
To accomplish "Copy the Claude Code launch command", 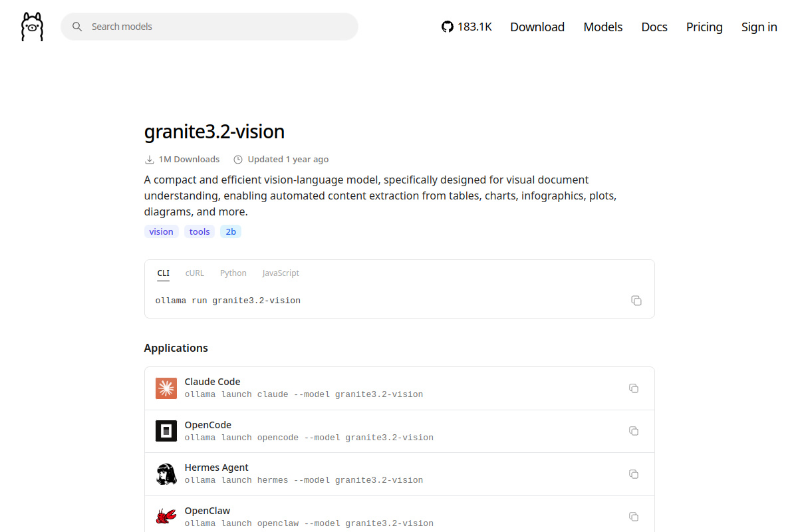I will pos(634,388).
